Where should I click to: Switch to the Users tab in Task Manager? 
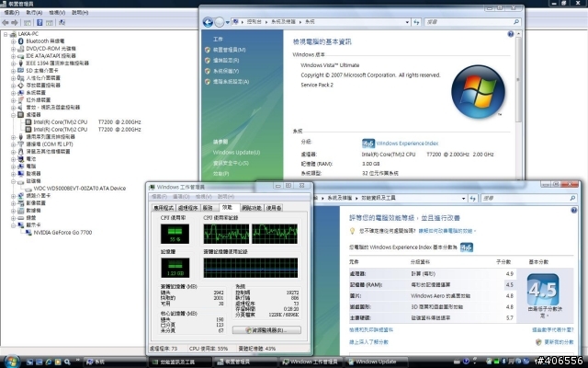click(x=274, y=208)
